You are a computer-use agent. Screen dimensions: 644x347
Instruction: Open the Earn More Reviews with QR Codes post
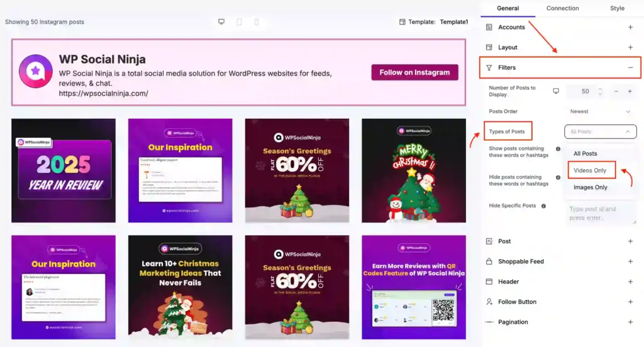414,287
